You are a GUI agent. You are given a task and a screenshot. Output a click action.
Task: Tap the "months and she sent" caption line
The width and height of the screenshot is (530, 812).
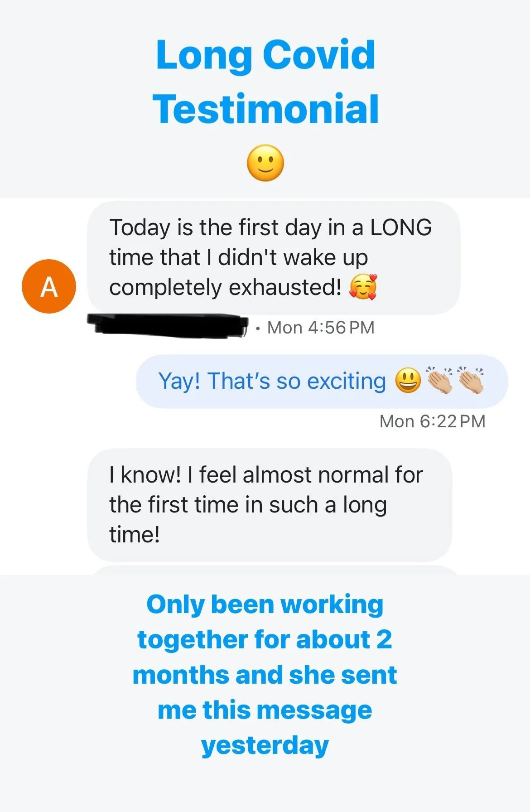point(265,675)
